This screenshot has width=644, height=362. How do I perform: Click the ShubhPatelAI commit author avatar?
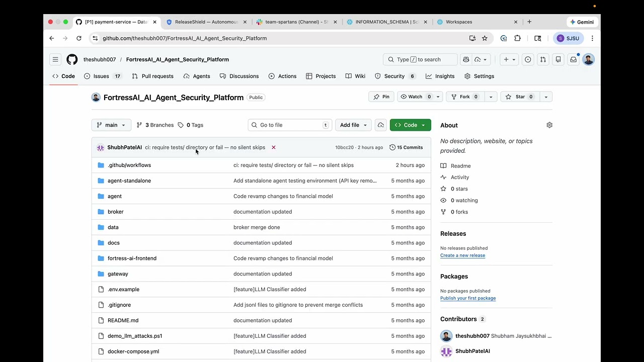click(101, 147)
